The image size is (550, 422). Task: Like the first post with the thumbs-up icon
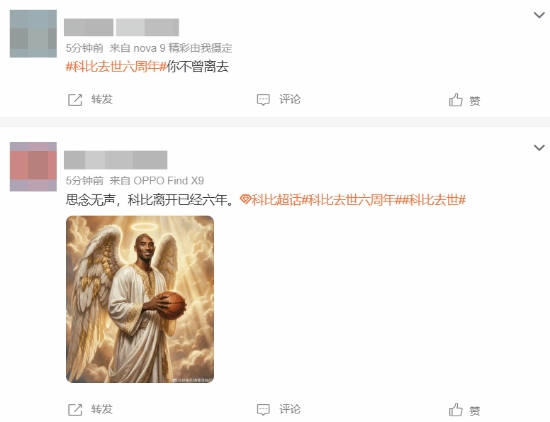[x=456, y=100]
